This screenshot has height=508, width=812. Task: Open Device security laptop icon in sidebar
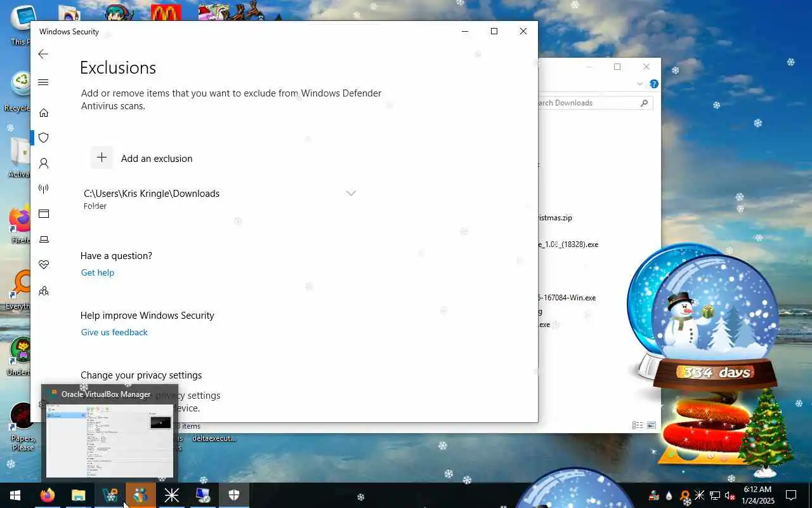tap(43, 239)
